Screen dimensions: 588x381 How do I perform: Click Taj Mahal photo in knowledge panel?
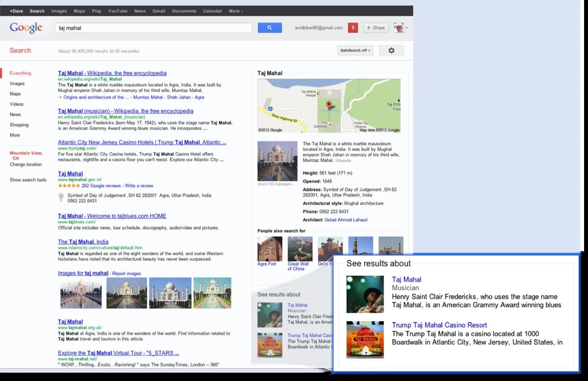(277, 161)
